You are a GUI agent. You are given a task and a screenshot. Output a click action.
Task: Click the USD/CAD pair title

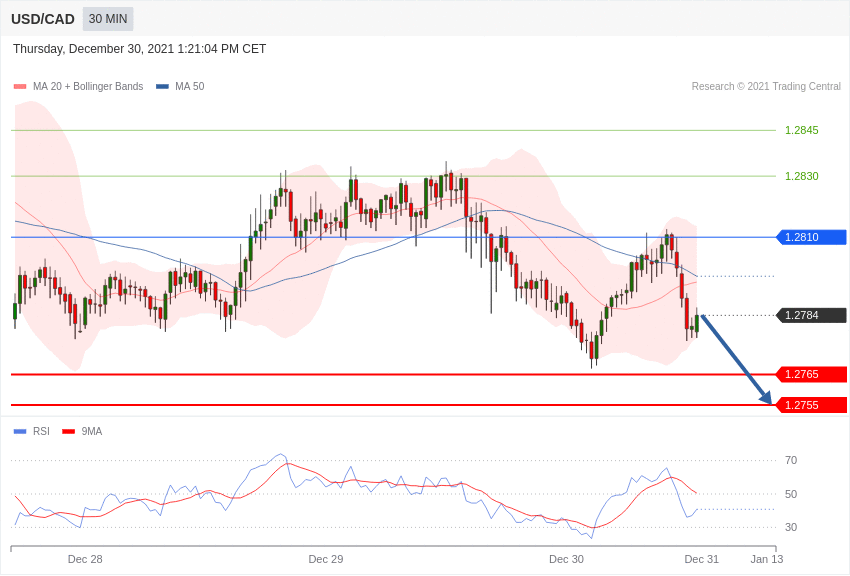(43, 19)
